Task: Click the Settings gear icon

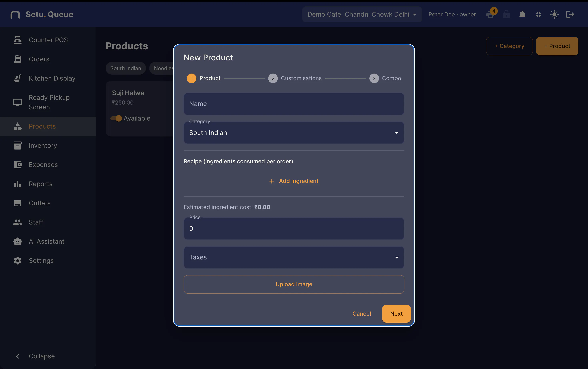Action: [18, 261]
